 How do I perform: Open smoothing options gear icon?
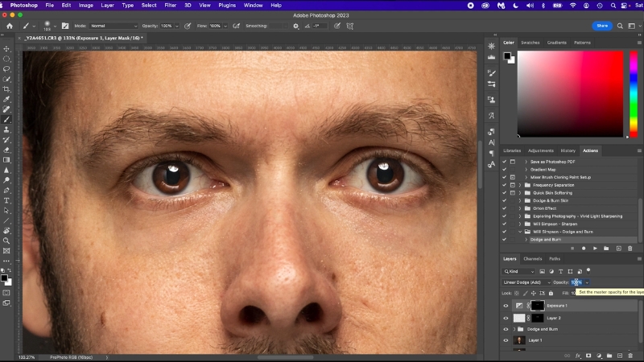(x=295, y=26)
